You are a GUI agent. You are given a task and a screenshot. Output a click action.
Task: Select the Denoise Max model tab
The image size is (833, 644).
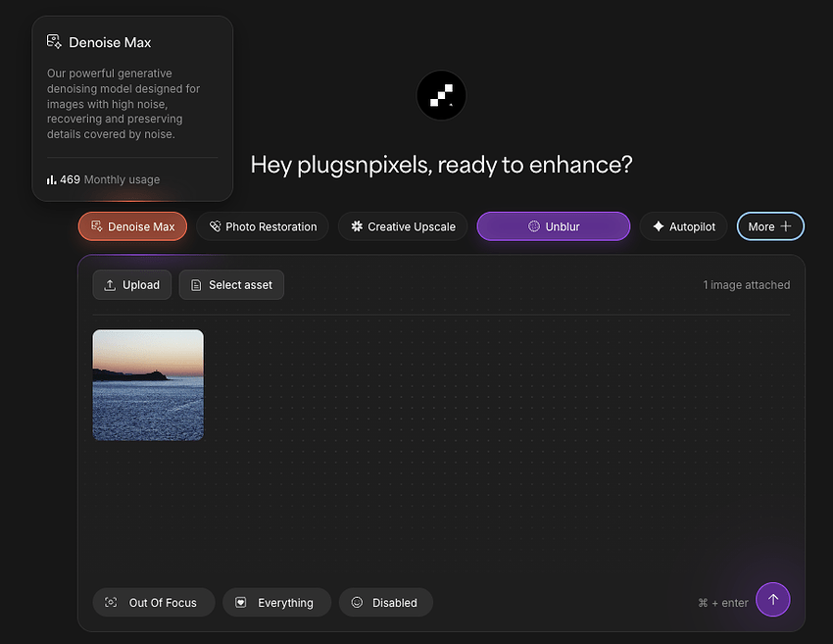pos(133,226)
